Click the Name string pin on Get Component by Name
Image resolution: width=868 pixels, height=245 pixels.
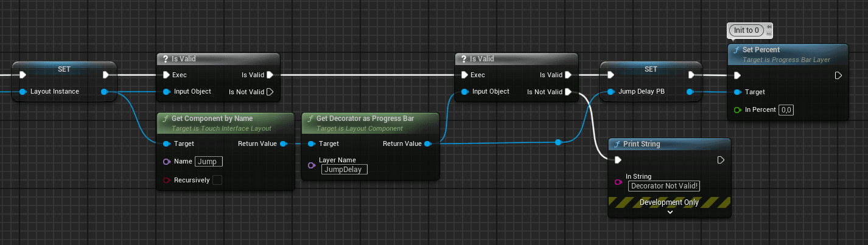166,162
